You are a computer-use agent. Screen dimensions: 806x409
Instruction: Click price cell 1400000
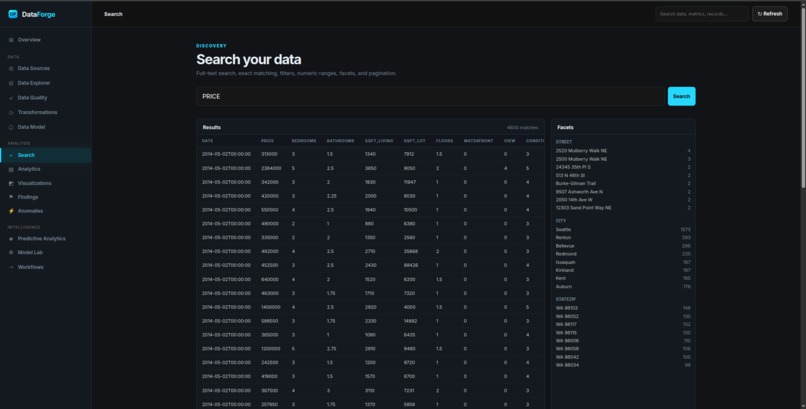point(270,307)
